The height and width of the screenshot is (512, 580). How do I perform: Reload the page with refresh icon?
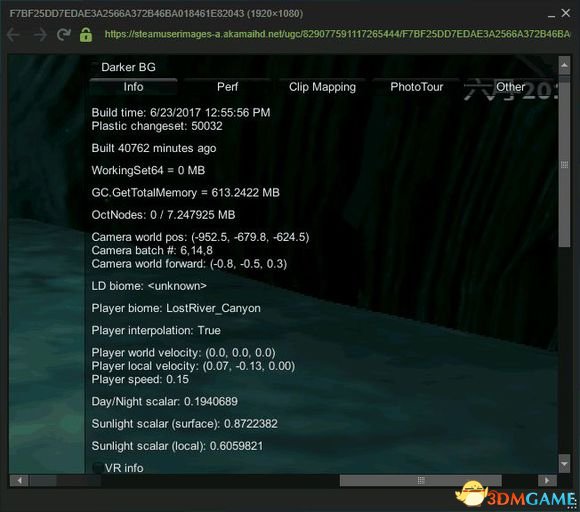tap(64, 35)
